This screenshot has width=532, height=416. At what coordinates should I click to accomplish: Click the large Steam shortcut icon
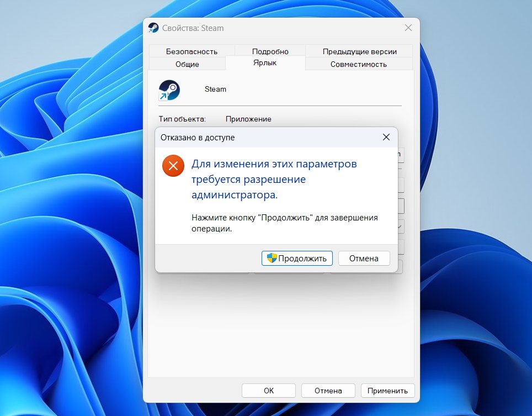(169, 89)
